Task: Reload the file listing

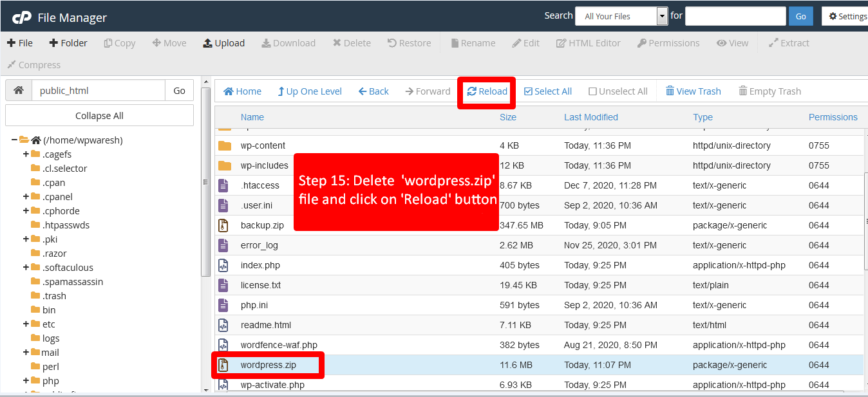Action: point(487,91)
